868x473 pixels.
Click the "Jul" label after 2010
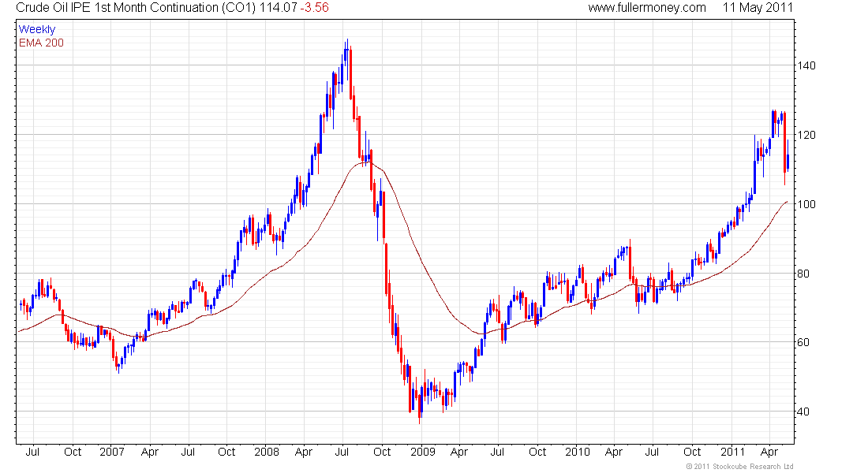[x=652, y=452]
